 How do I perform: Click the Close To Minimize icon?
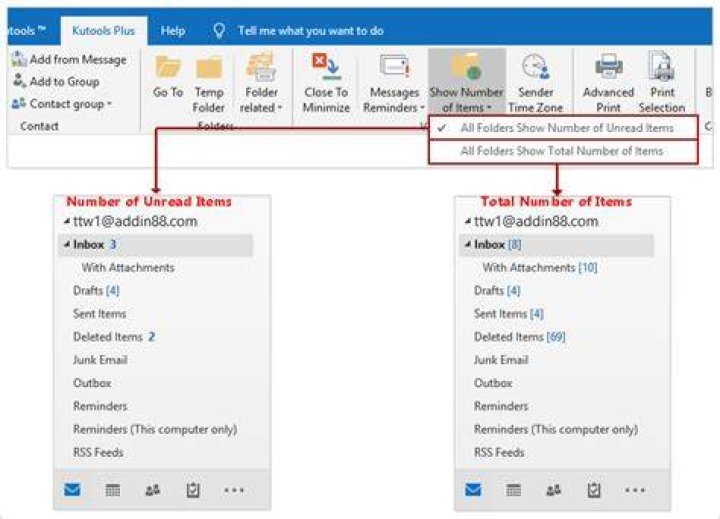coord(326,67)
